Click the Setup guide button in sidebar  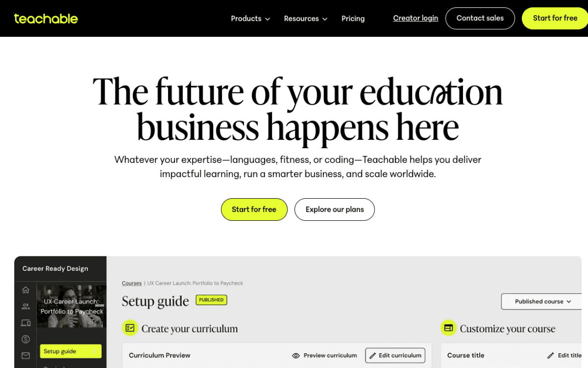point(70,351)
